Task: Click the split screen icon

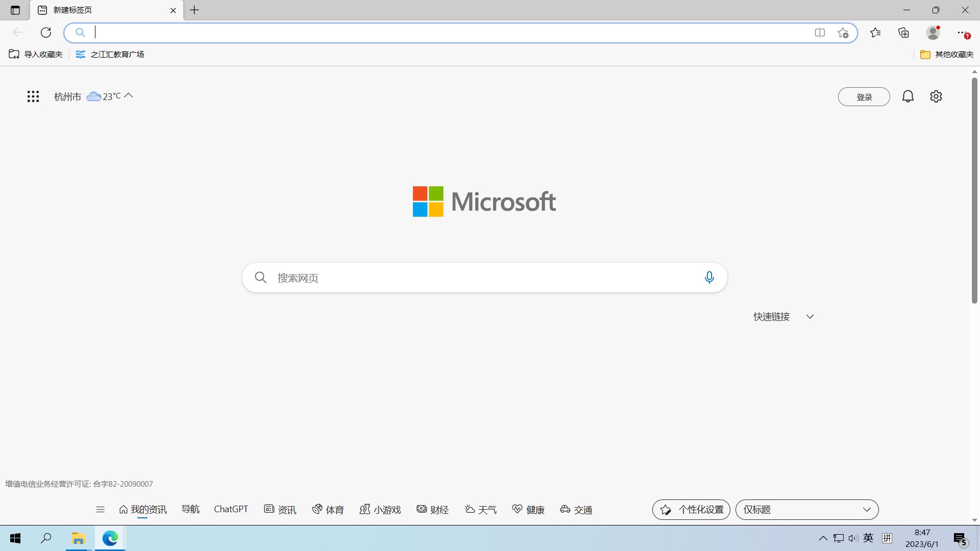Action: pyautogui.click(x=820, y=33)
